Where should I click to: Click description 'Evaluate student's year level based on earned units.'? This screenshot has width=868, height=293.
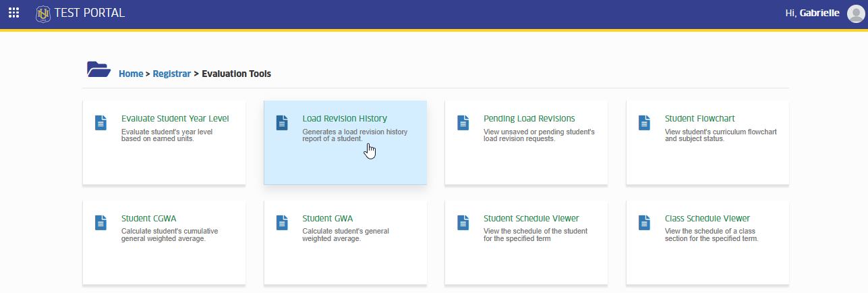(x=167, y=135)
